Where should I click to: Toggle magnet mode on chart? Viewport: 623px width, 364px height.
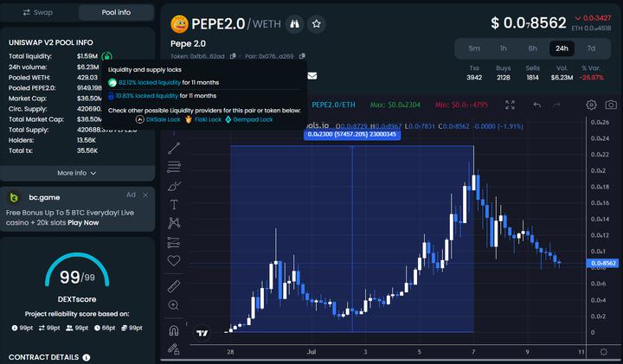tap(174, 330)
